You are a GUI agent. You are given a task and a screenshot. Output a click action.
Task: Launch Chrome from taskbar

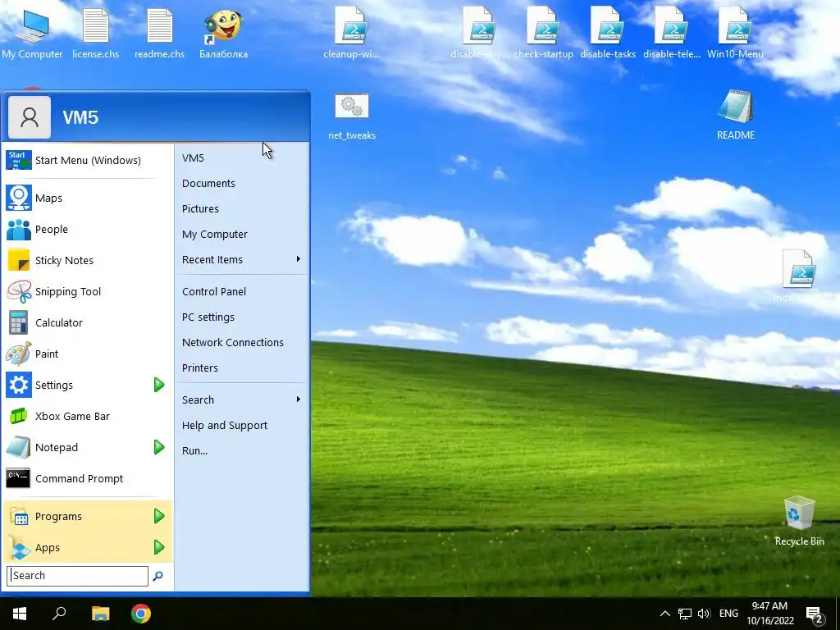tap(141, 614)
